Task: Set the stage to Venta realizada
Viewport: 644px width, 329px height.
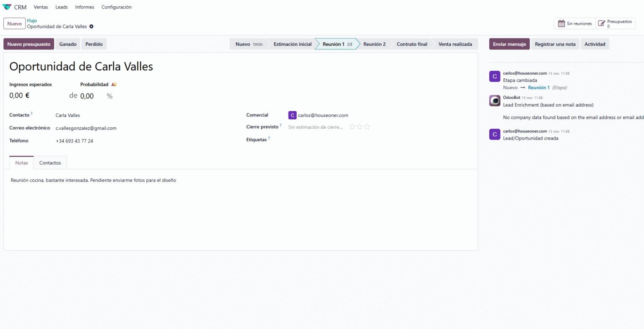Action: tap(455, 44)
